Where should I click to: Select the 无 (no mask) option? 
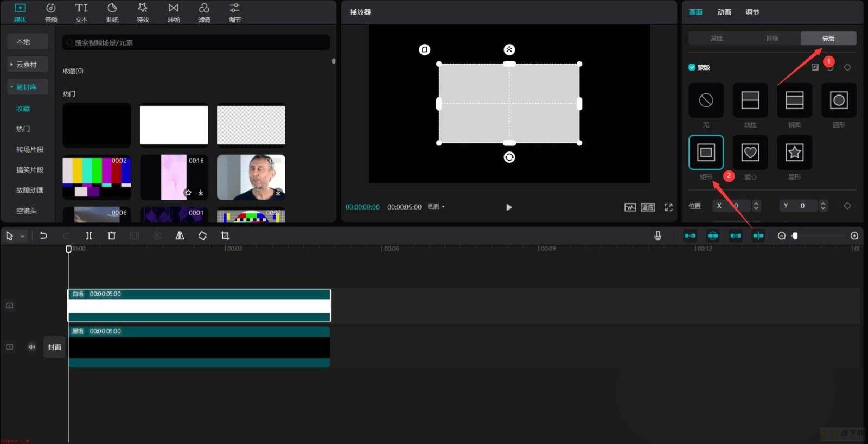pyautogui.click(x=706, y=100)
